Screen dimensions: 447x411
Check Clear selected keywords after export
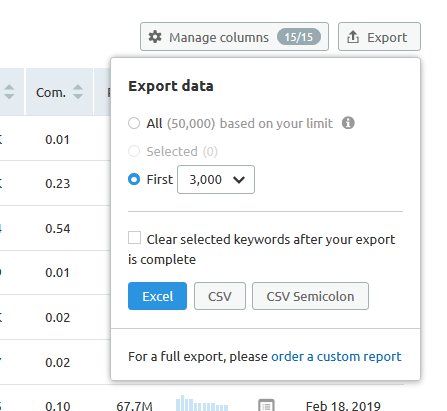(134, 238)
